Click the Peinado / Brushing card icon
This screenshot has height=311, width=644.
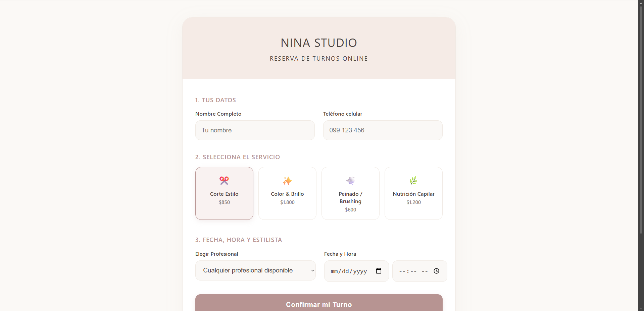click(x=350, y=181)
